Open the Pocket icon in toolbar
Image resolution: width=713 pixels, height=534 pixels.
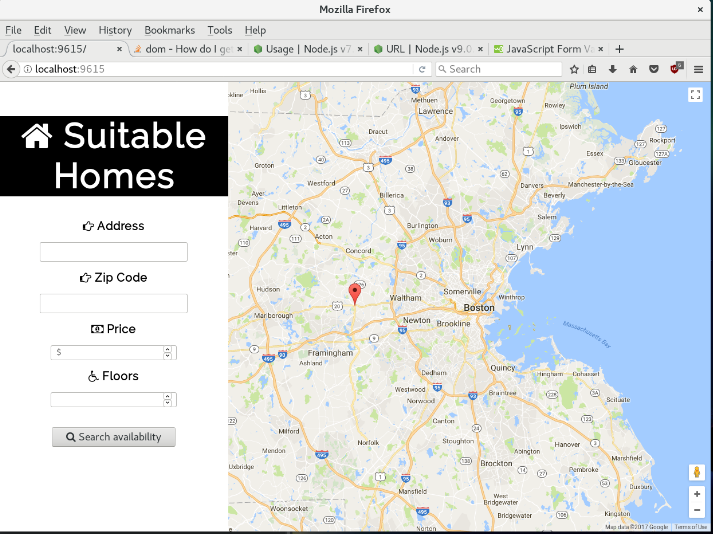(x=654, y=69)
